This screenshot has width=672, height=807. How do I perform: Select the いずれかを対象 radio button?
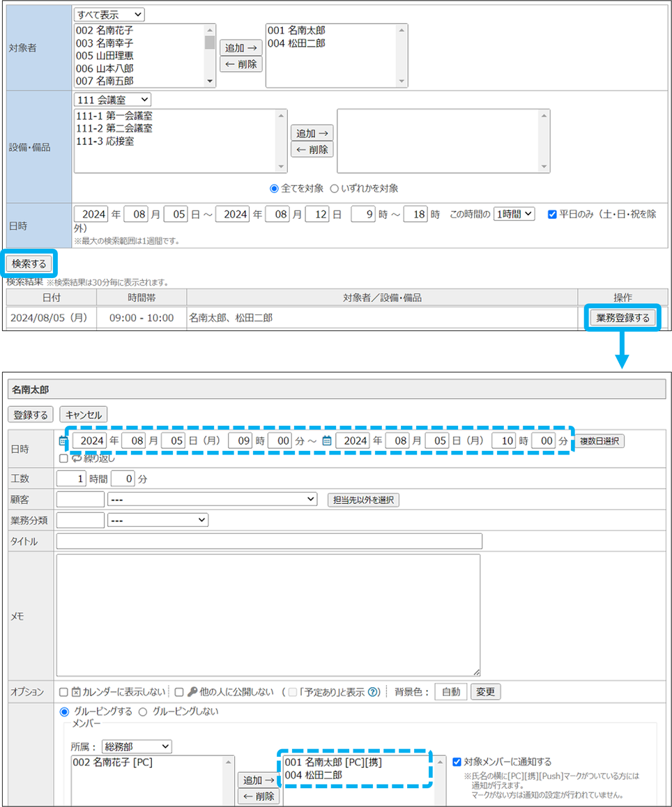coord(334,188)
